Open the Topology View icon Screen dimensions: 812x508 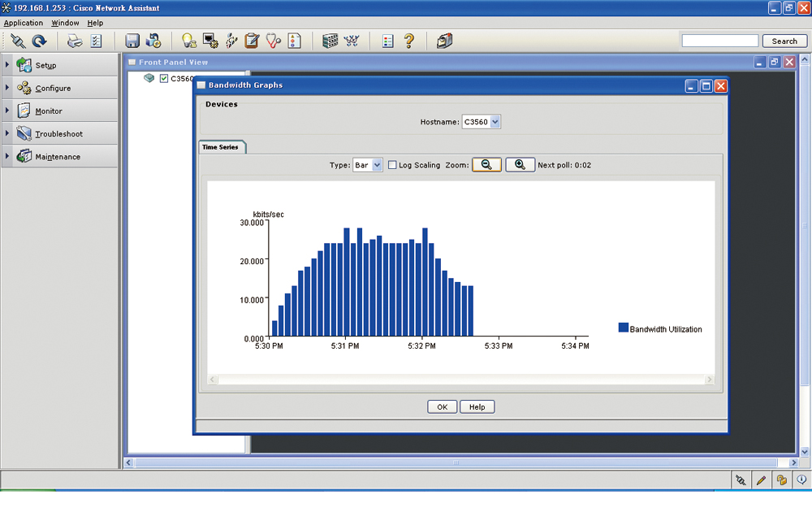point(352,41)
